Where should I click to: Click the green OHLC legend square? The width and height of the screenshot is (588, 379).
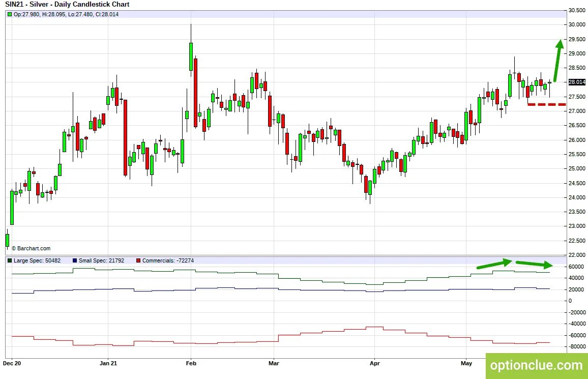10,14
